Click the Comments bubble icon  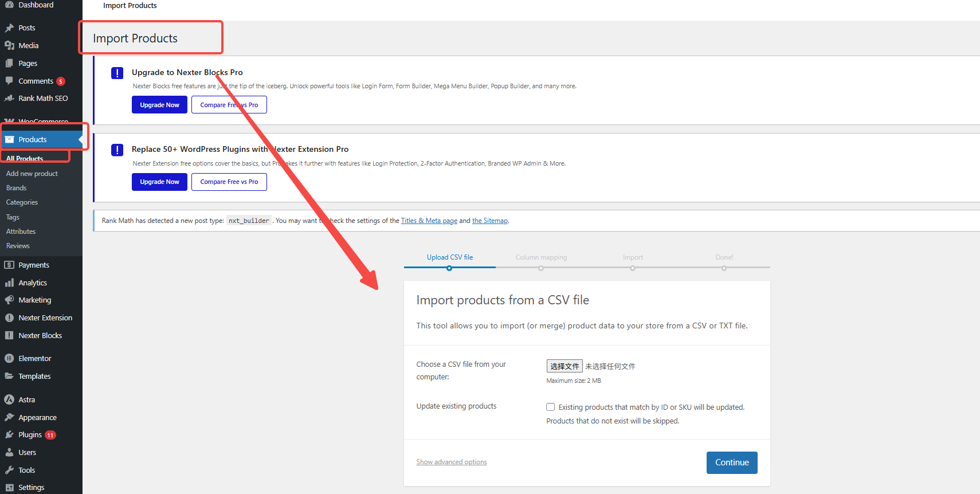(x=9, y=81)
